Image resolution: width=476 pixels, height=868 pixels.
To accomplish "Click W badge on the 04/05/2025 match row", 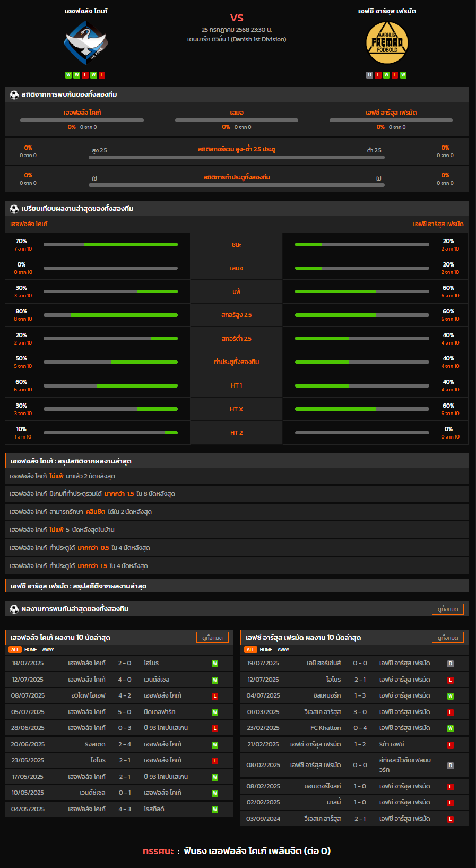I will point(215,810).
